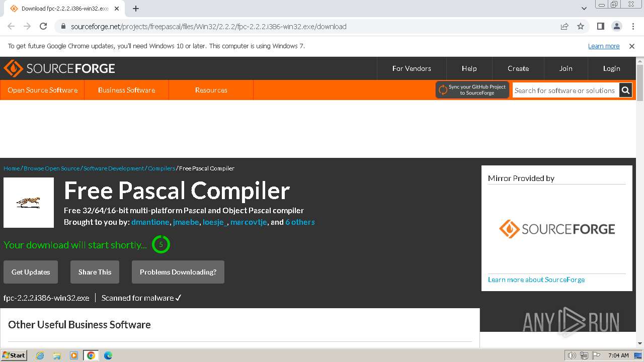Click the download countdown circle
Image resolution: width=644 pixels, height=362 pixels.
coord(161,245)
